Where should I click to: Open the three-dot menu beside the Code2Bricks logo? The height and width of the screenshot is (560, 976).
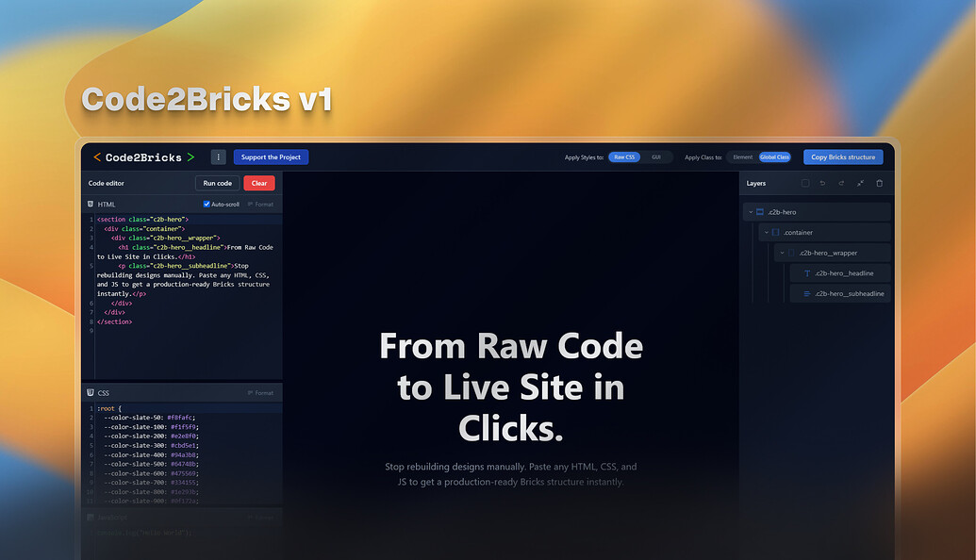[219, 157]
